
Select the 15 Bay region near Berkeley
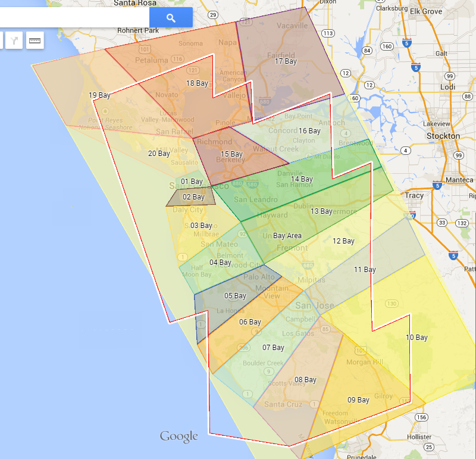(x=231, y=154)
